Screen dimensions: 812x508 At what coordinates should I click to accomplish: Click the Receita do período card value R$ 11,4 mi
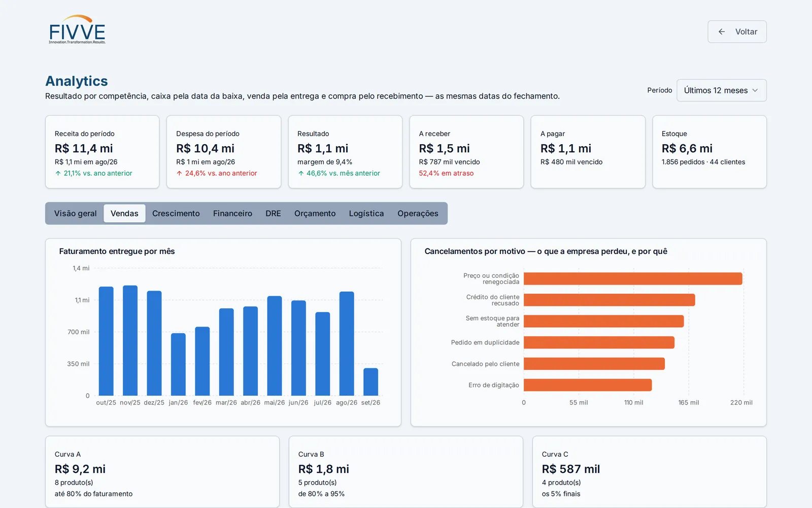(84, 148)
